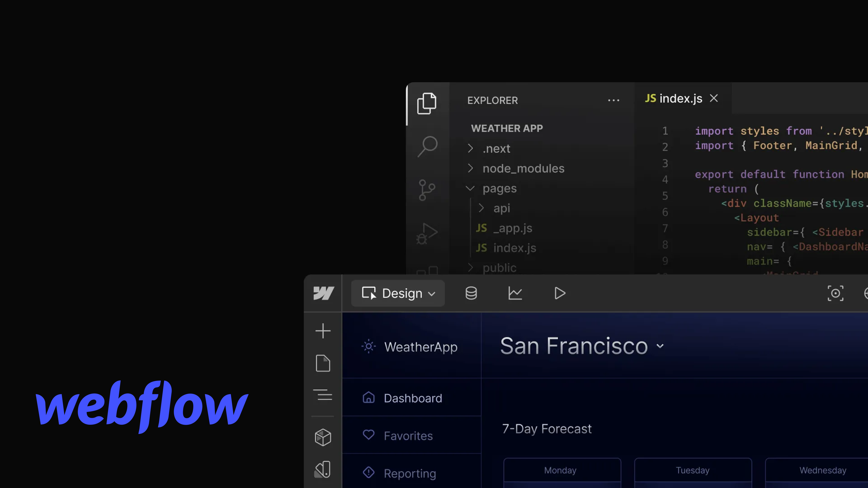Open the Components panel
868x488 pixels.
click(323, 437)
